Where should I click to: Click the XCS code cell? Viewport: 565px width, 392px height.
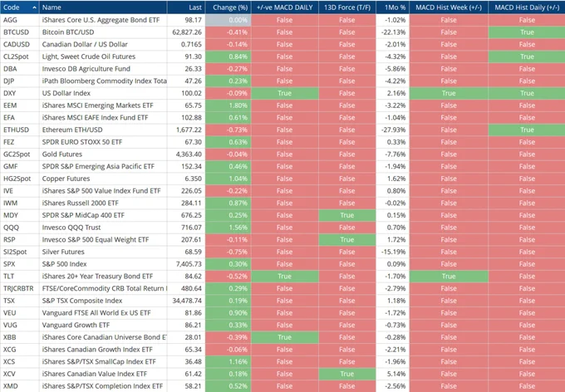click(x=20, y=362)
